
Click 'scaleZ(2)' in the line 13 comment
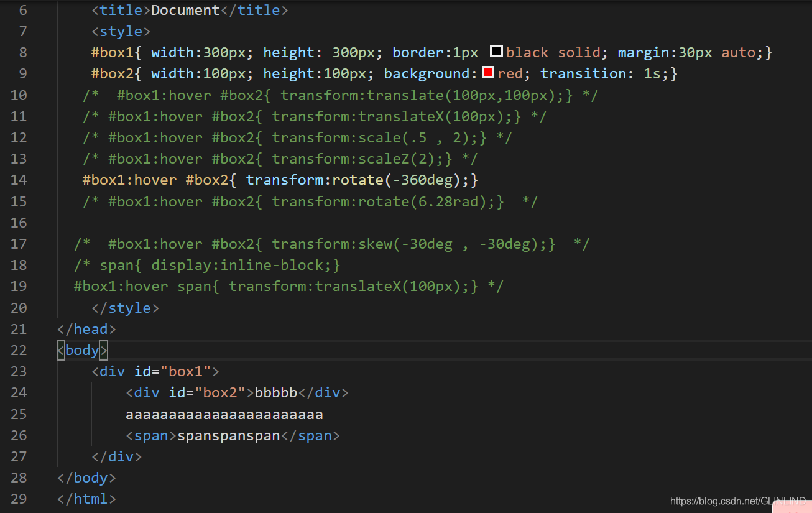coord(397,159)
